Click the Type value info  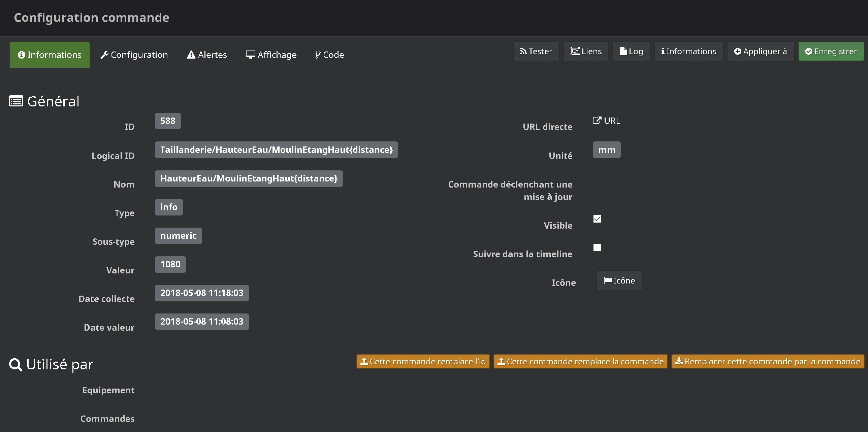[169, 207]
